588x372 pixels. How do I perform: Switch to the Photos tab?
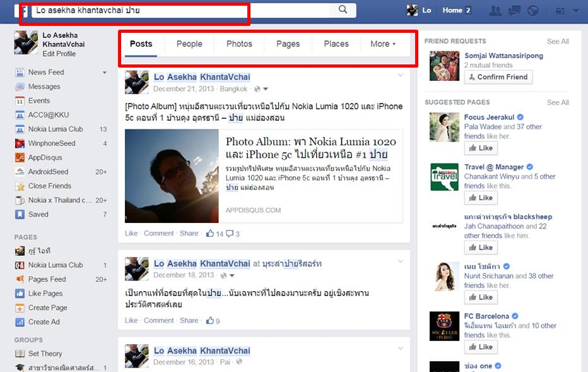click(x=239, y=44)
